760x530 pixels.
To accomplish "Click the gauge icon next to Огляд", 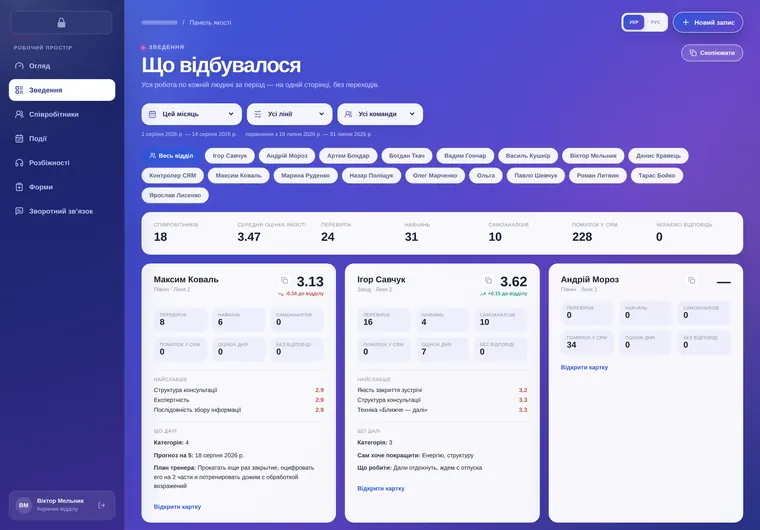I will click(x=19, y=66).
